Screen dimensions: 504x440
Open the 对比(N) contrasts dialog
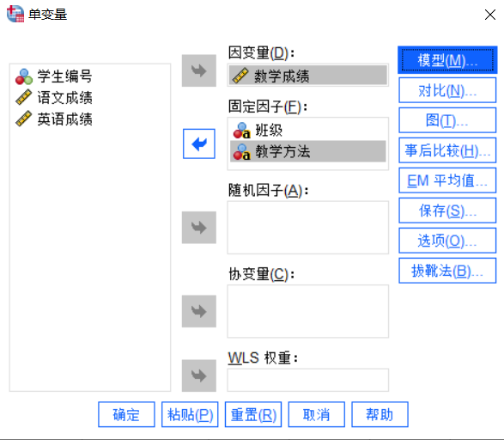[447, 90]
